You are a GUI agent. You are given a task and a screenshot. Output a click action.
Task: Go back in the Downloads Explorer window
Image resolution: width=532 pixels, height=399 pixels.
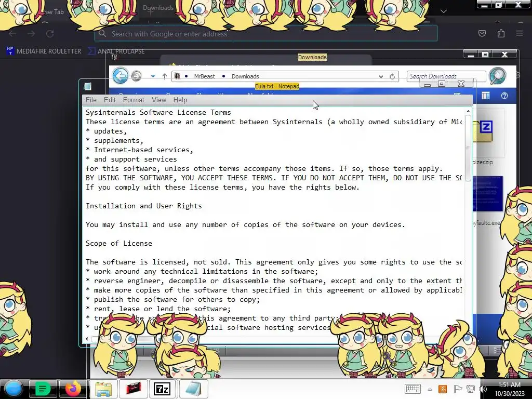click(121, 75)
